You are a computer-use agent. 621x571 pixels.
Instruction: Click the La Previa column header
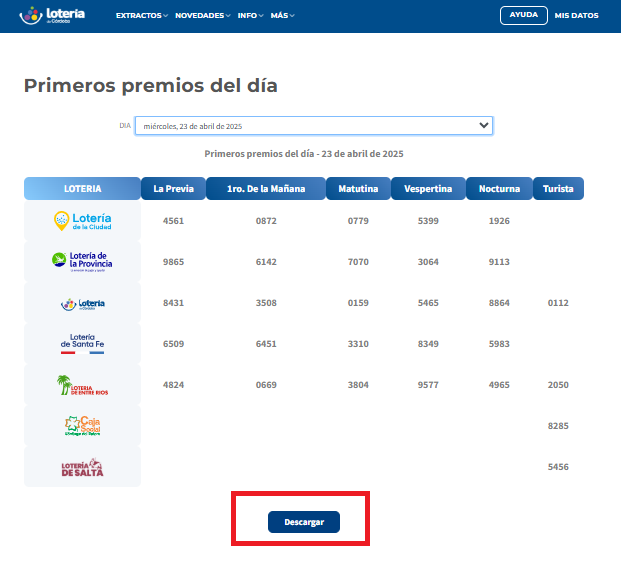[x=173, y=189]
